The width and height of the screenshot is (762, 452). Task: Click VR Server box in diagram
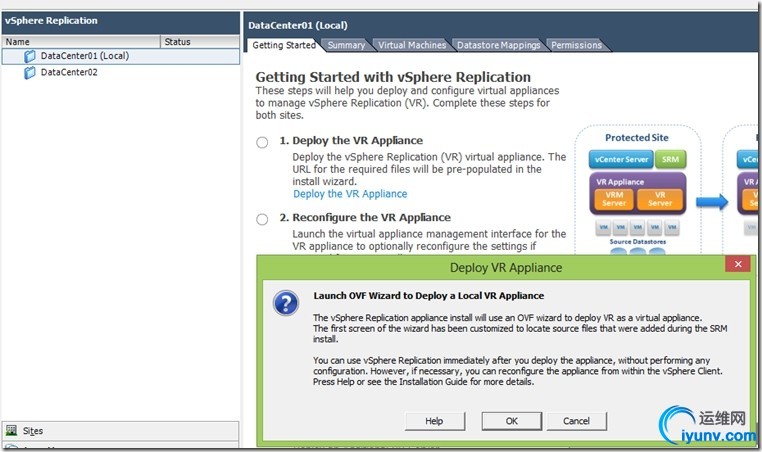(660, 199)
